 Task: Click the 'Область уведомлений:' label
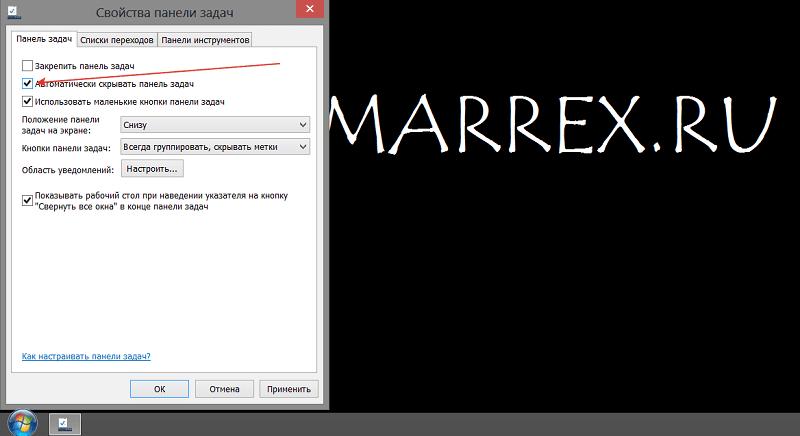pyautogui.click(x=68, y=170)
